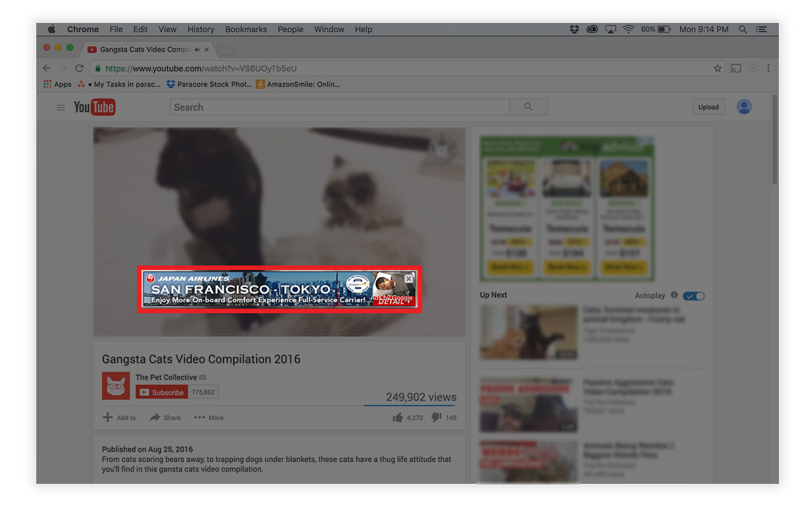The image size is (812, 508).
Task: Open a new browser tab
Action: coord(227,50)
